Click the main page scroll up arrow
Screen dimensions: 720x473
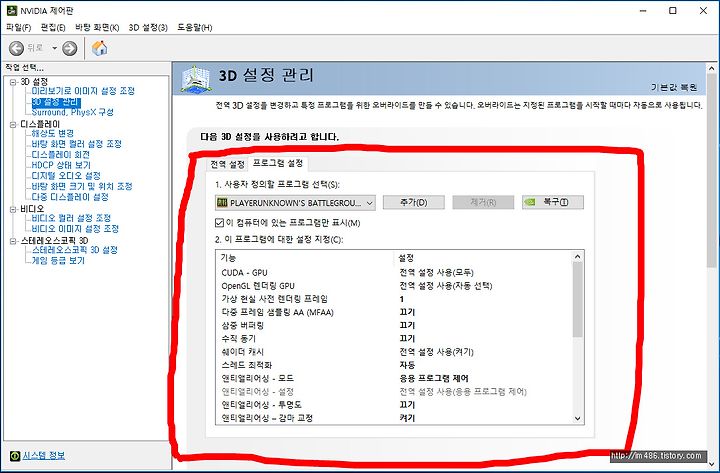pos(711,68)
